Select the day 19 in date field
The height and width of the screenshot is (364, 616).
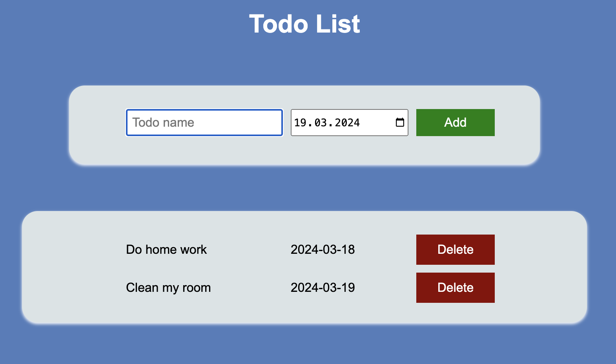pyautogui.click(x=300, y=123)
